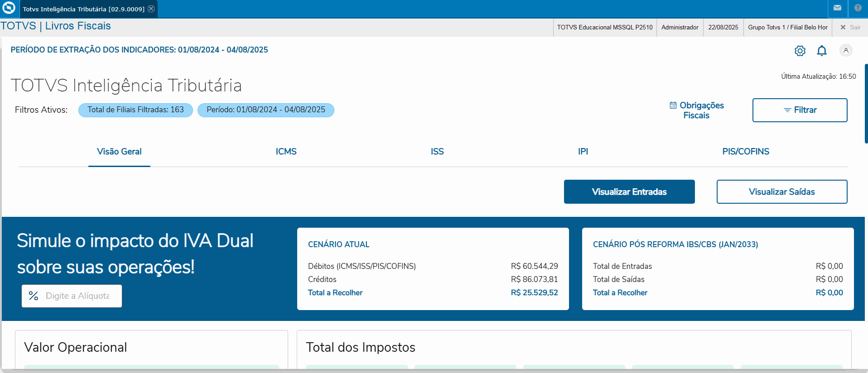Focus the Digite a Alíquota field
The image size is (868, 373).
point(72,296)
